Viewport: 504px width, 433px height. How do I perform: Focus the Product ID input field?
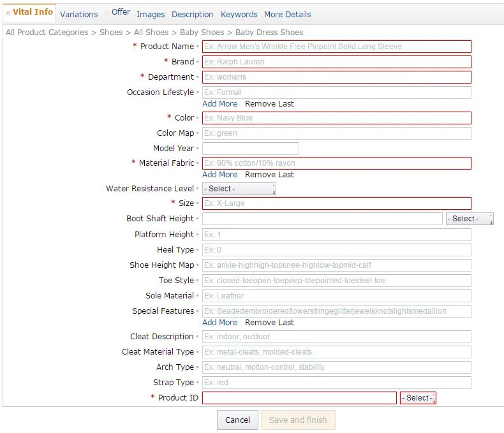coord(299,398)
